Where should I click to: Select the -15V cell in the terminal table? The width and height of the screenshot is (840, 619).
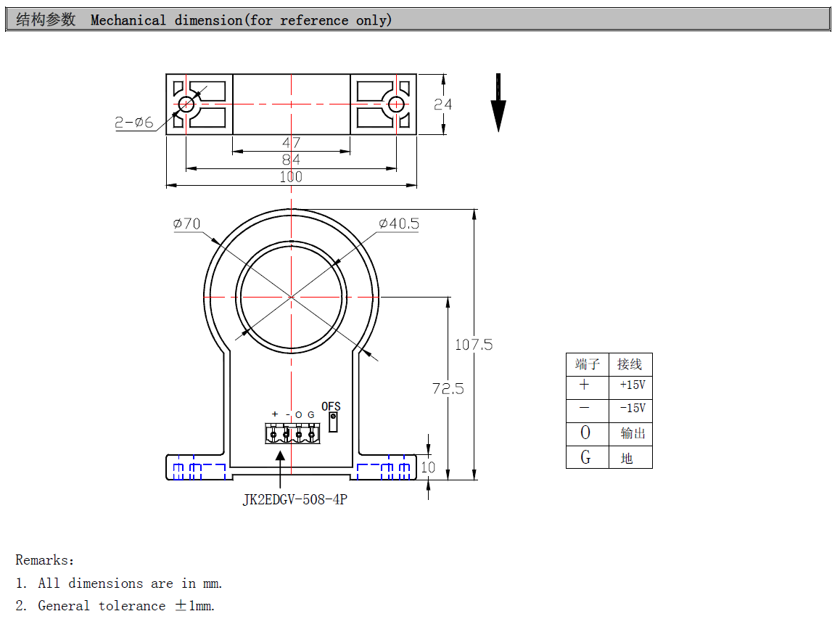[x=631, y=409]
